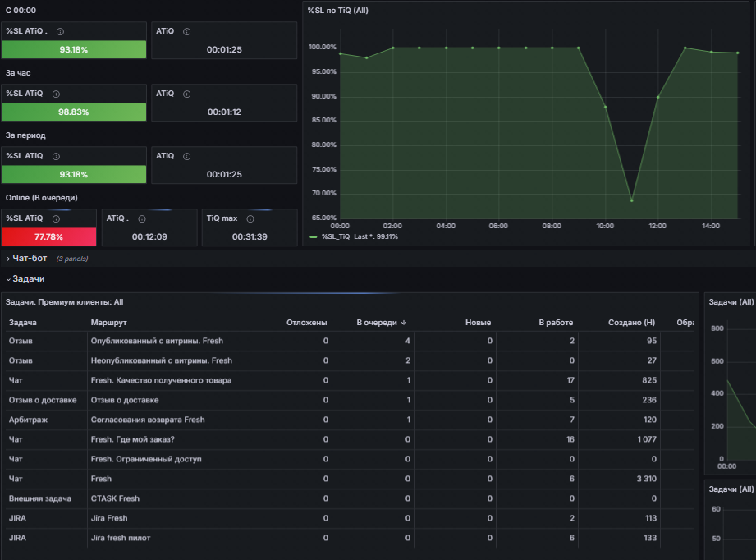Select the Fresh. Где мой заказ? table row
The image size is (756, 560).
pyautogui.click(x=351, y=440)
